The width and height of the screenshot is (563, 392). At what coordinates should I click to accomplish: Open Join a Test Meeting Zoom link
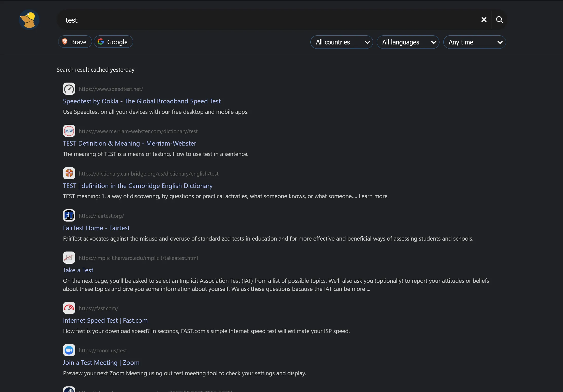[x=101, y=363]
